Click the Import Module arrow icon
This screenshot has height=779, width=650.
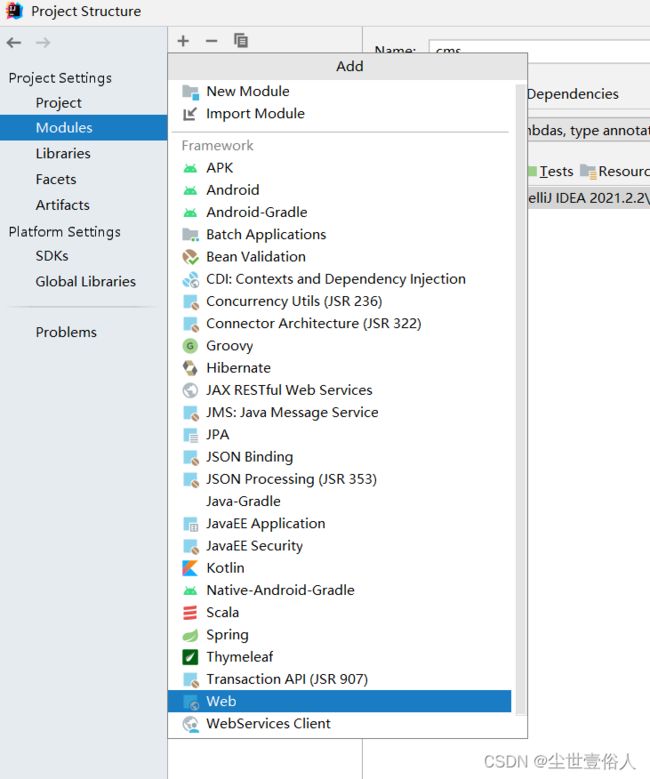coord(190,114)
